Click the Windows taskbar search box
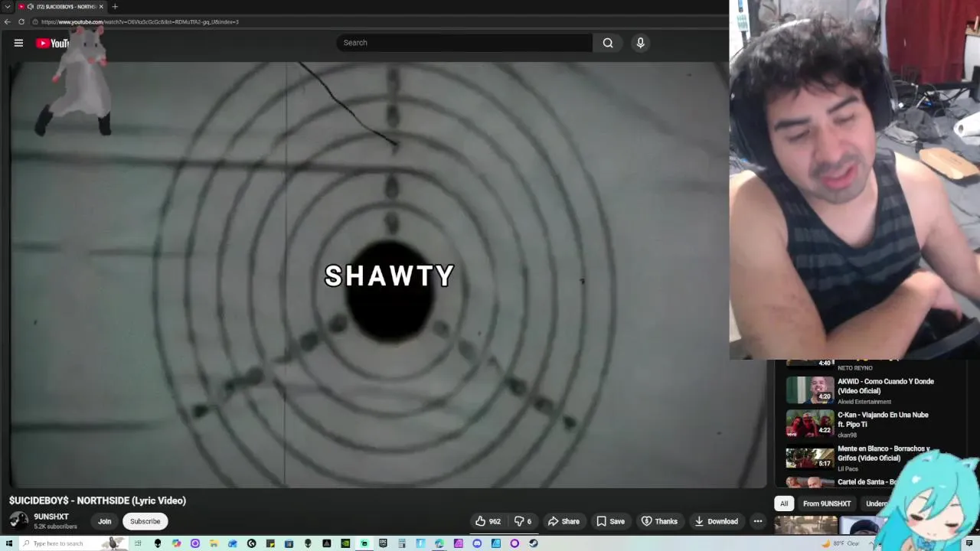 click(x=73, y=543)
